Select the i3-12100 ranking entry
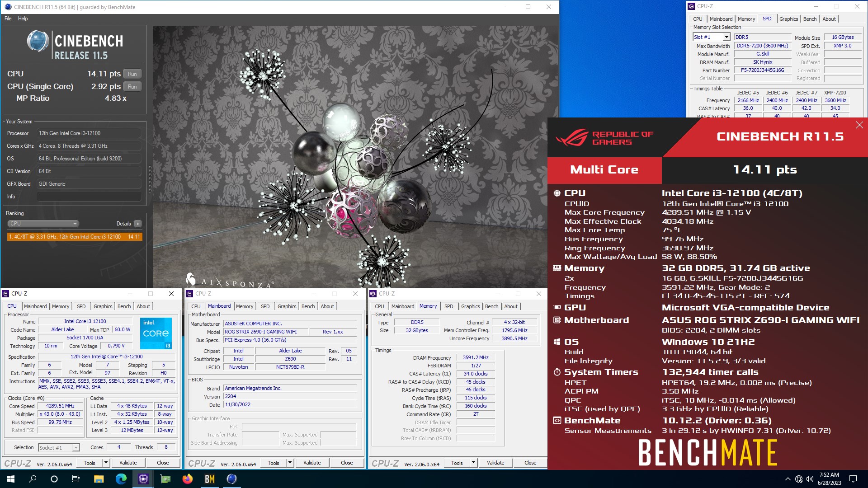This screenshot has width=868, height=488. [75, 237]
